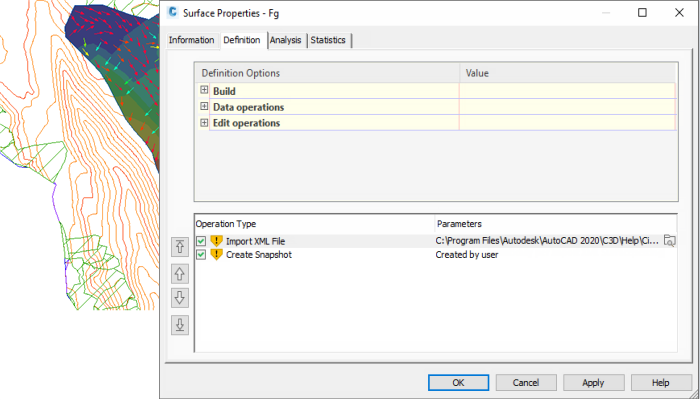This screenshot has width=700, height=400.
Task: Expand the Data operations group
Action: (x=204, y=107)
